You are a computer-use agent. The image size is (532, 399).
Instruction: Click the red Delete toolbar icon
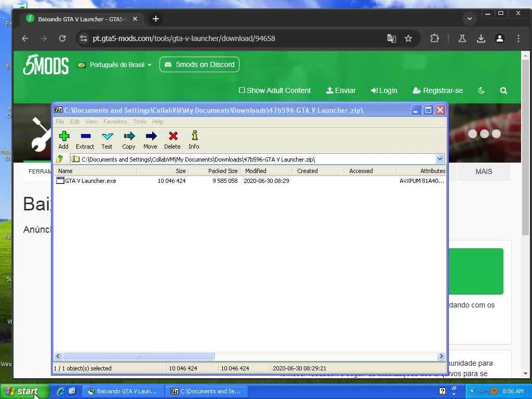point(172,140)
